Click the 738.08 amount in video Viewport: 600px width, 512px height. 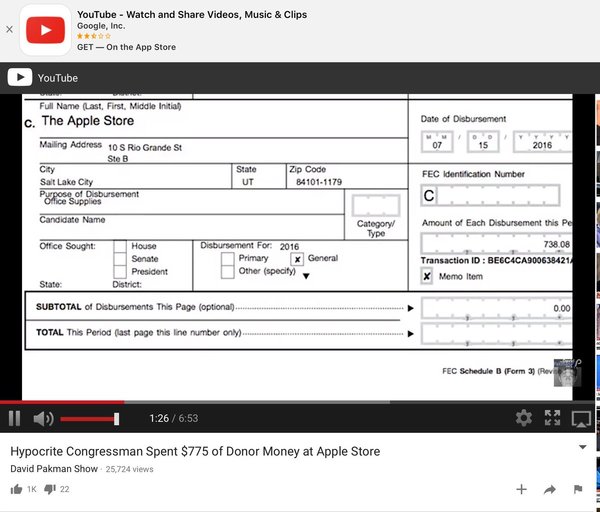[x=556, y=244]
